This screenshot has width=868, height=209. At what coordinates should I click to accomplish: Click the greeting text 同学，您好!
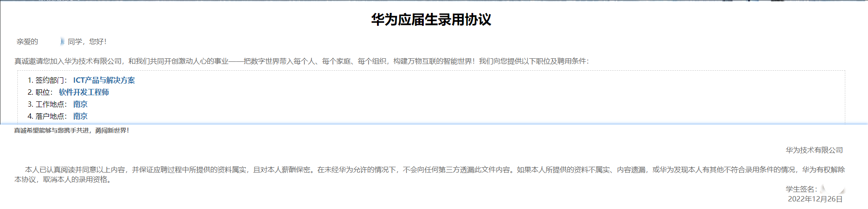click(x=87, y=41)
